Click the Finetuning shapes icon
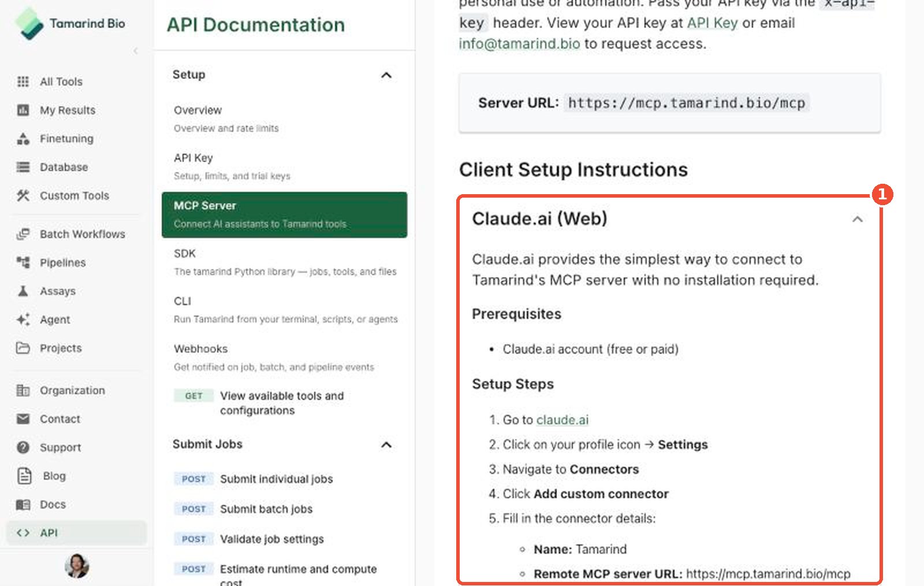 coord(23,139)
